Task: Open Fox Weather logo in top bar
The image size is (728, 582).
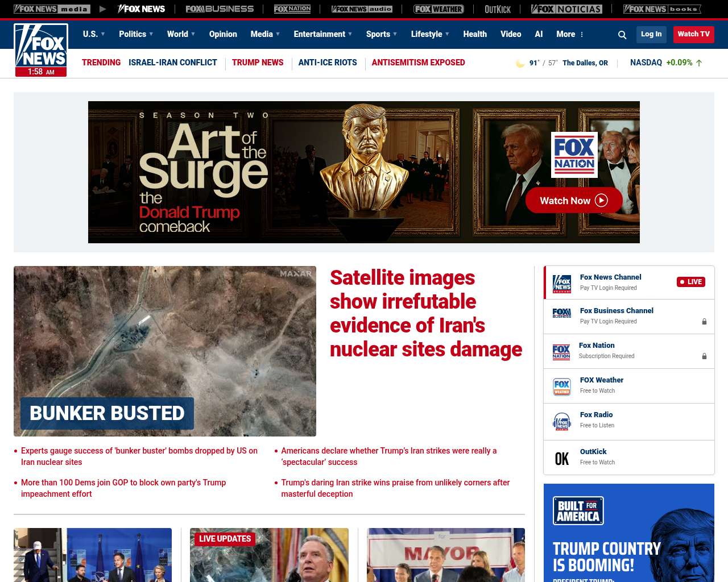Action: (439, 9)
